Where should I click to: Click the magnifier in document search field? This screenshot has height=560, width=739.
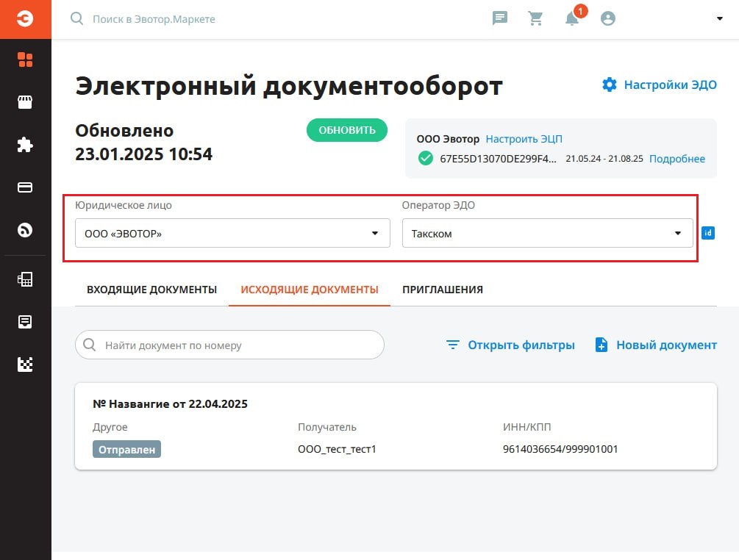pyautogui.click(x=90, y=345)
